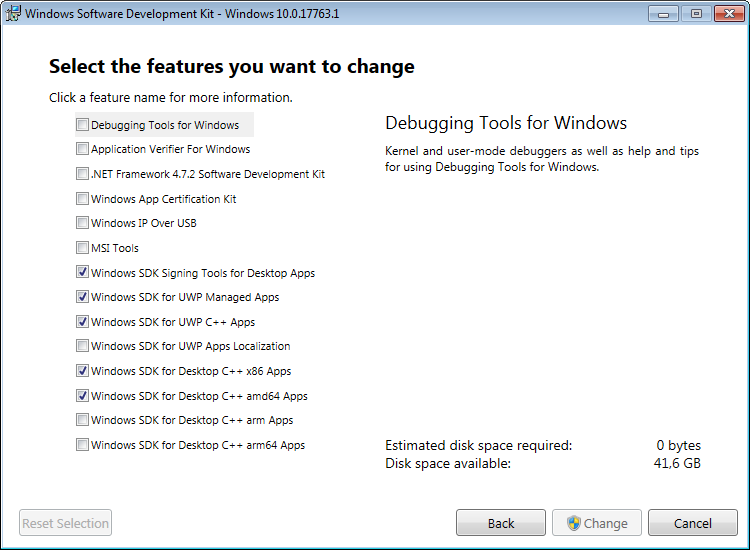Tick .NET Framework 4.7.2 Software Development Kit
This screenshot has width=750, height=550.
82,173
